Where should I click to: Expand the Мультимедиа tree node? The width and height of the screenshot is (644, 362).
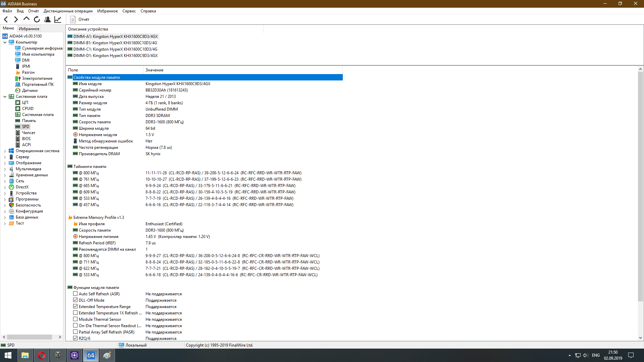[x=5, y=169]
